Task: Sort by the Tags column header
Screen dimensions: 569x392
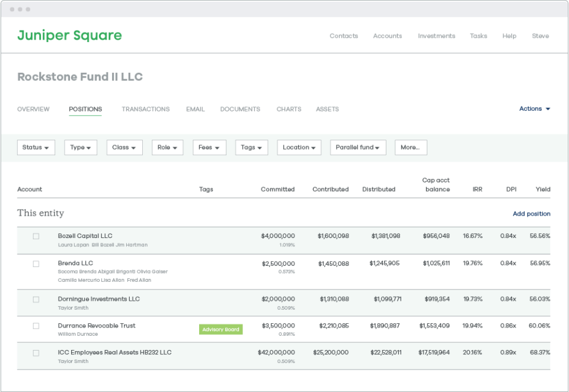Action: (206, 189)
